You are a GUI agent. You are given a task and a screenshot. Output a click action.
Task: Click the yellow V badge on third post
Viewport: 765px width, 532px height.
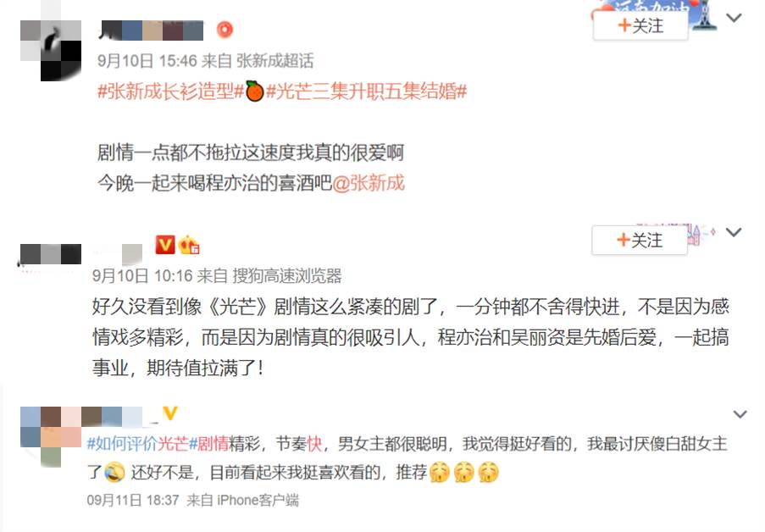(x=169, y=413)
